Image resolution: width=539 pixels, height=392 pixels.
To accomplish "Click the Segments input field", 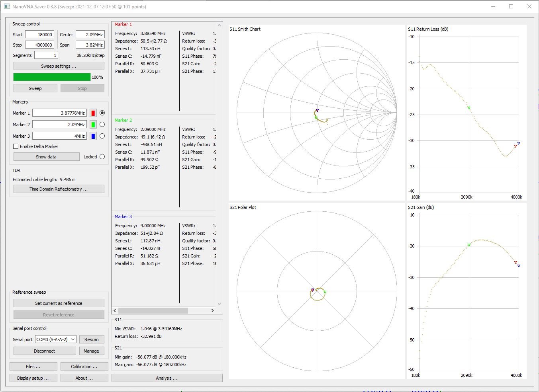I will pyautogui.click(x=46, y=55).
